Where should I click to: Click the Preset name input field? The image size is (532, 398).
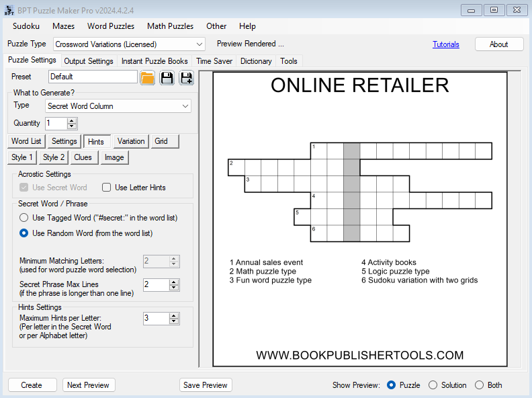(93, 77)
